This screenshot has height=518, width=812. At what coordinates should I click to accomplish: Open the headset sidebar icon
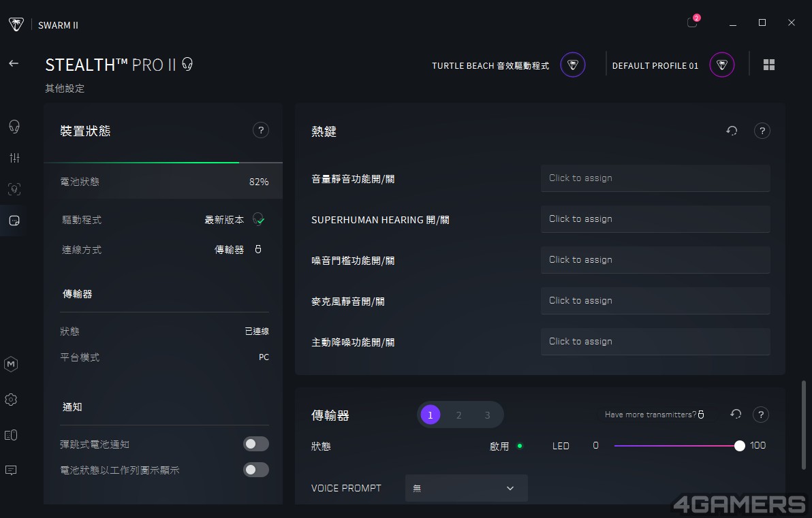(x=14, y=126)
